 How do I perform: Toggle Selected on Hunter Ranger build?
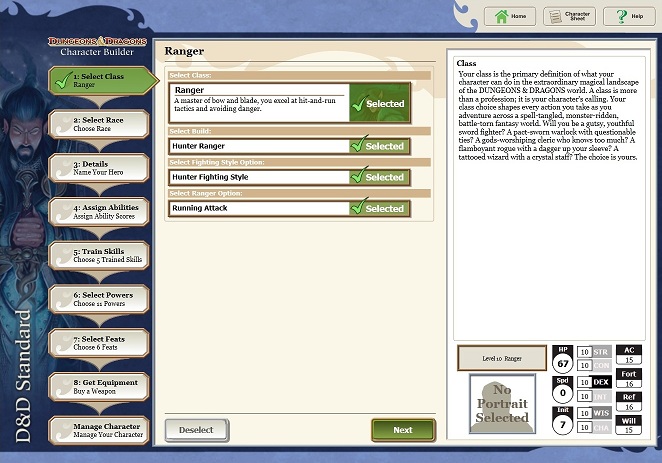pos(379,146)
